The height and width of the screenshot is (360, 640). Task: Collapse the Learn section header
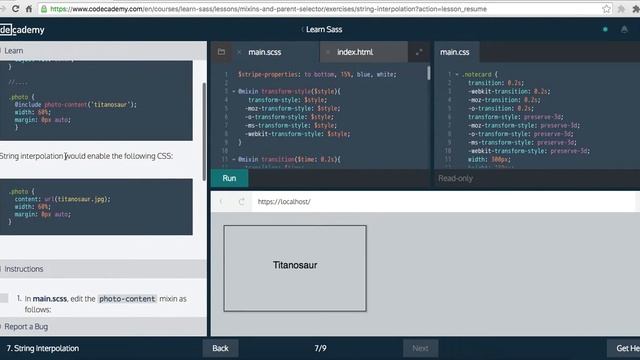point(103,51)
